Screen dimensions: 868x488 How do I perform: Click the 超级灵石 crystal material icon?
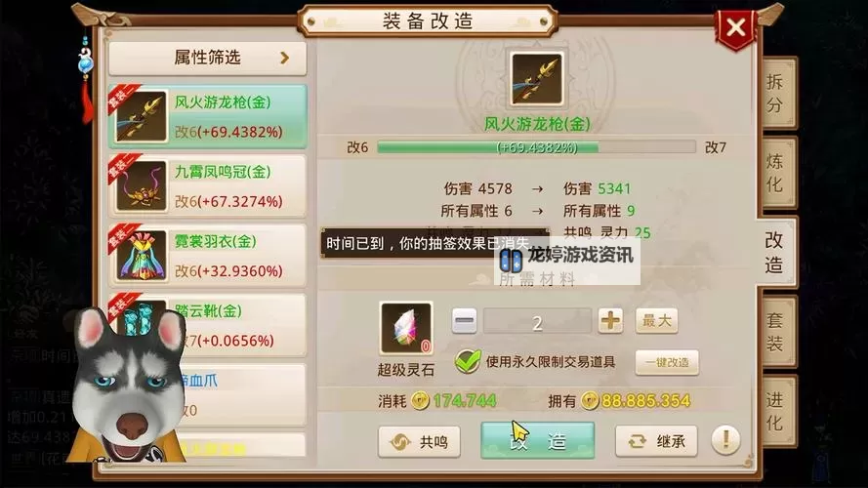click(406, 328)
